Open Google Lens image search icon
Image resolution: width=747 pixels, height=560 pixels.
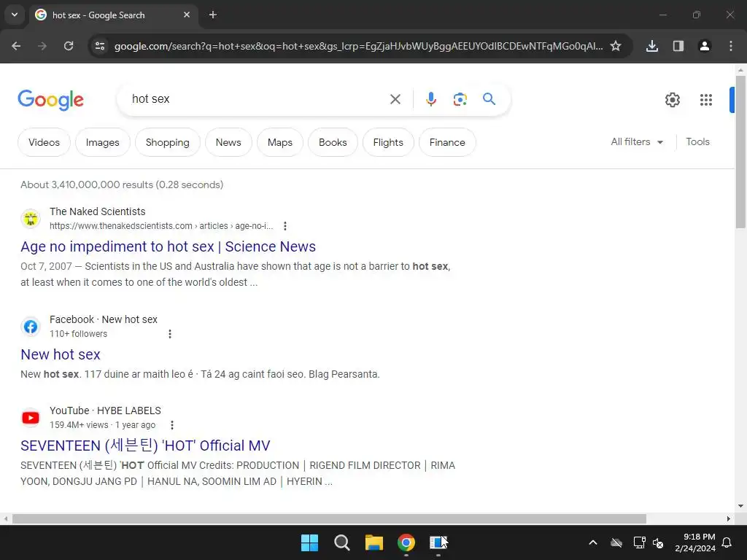(x=460, y=99)
